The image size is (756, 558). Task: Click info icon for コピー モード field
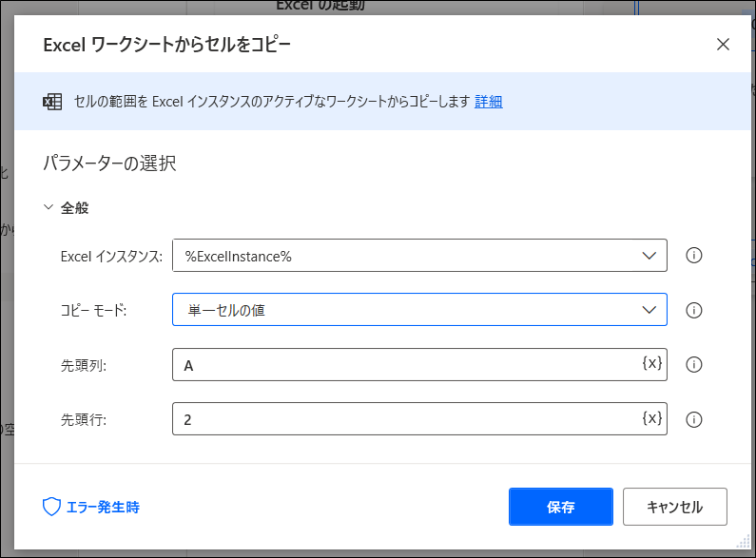(694, 310)
